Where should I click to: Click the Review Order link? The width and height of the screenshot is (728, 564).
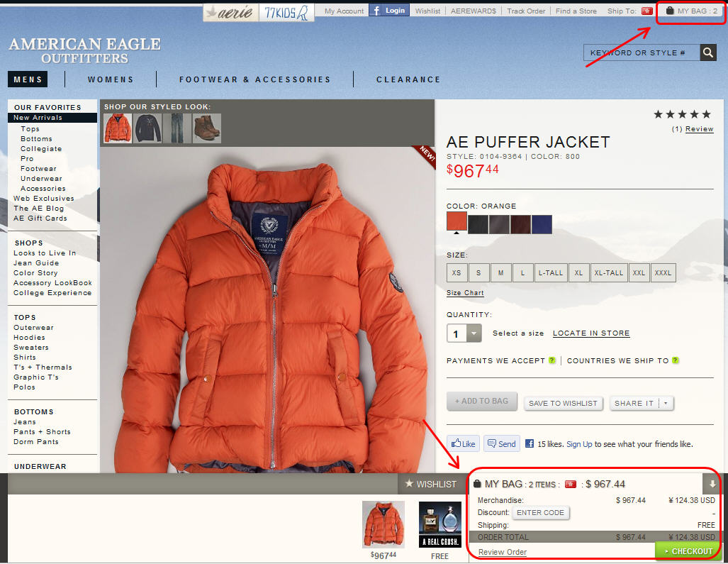click(x=503, y=552)
